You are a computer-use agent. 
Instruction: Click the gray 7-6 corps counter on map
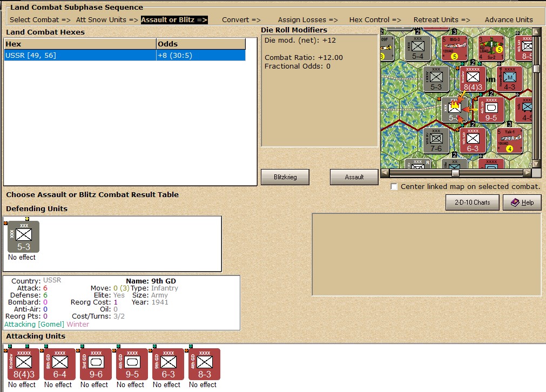[x=436, y=140]
